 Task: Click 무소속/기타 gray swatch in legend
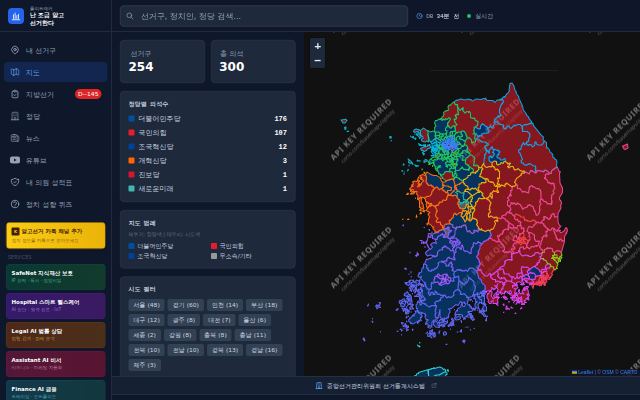click(214, 256)
